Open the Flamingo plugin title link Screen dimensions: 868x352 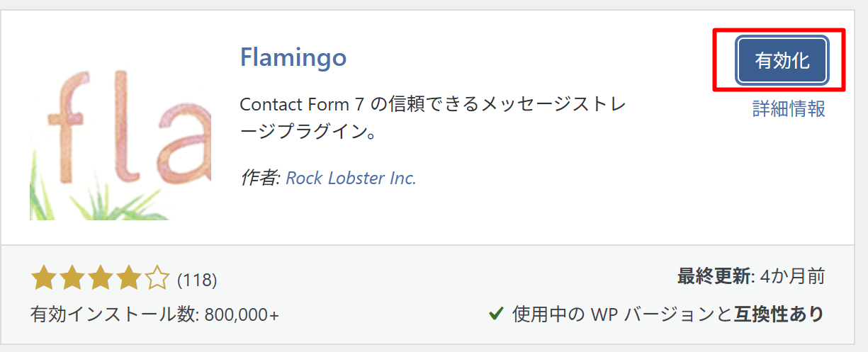293,57
